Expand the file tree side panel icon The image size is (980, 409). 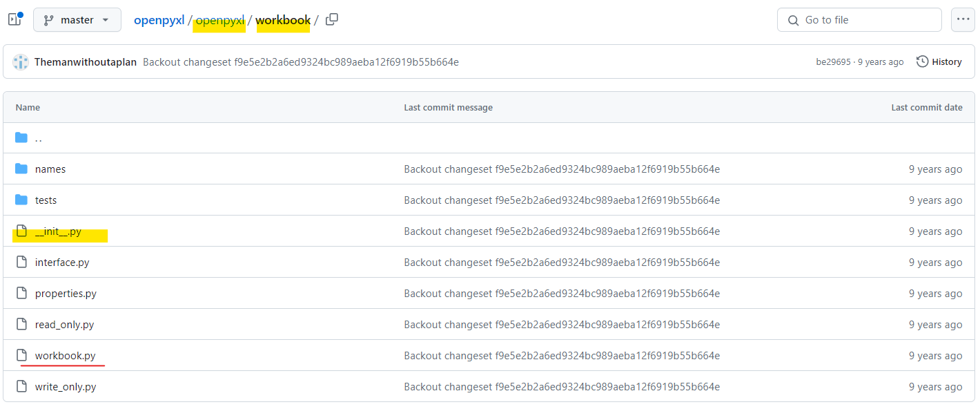(x=14, y=19)
